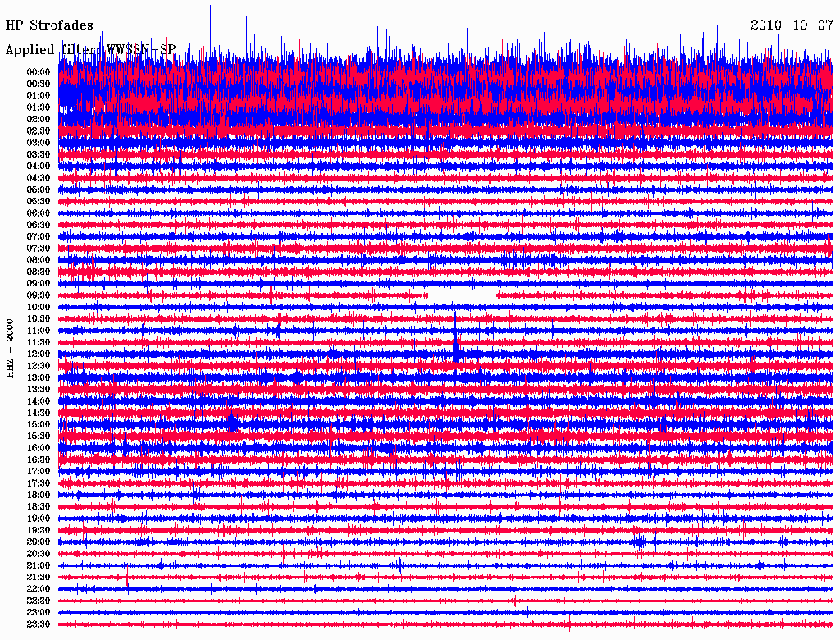Click the 06:00 time label
840x640 pixels.
pos(39,213)
